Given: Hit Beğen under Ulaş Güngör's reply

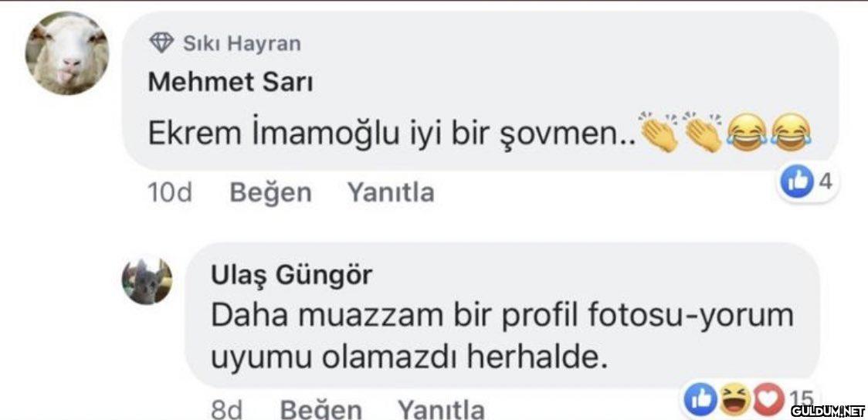Looking at the screenshot, I should pos(320,408).
